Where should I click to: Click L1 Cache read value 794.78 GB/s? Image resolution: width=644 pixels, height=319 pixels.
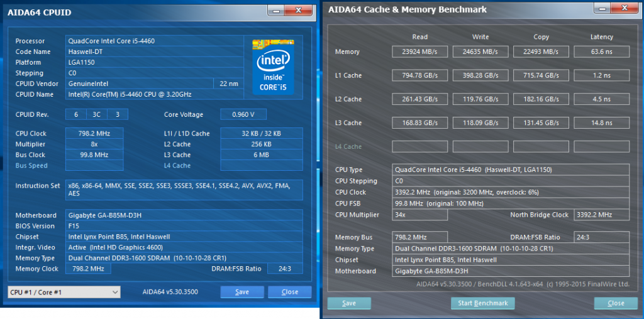tap(419, 75)
